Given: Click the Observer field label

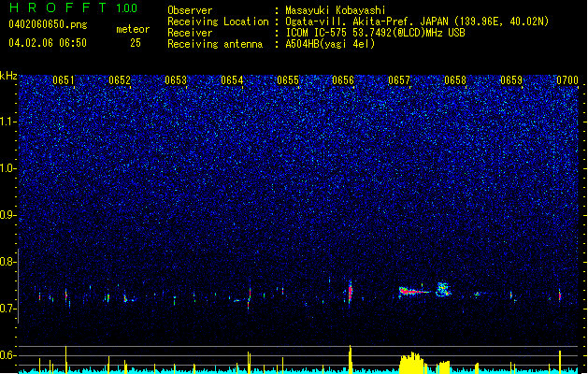Looking at the screenshot, I should pos(190,10).
